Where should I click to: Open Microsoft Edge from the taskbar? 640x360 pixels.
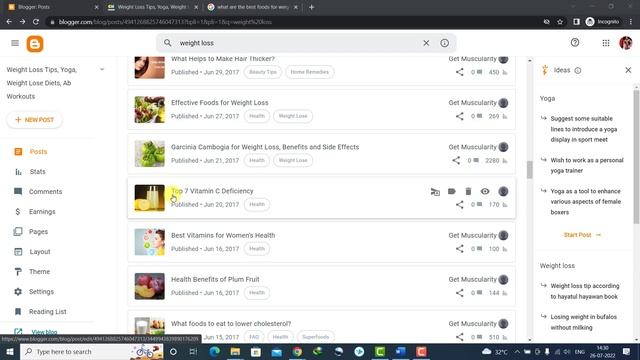(x=215, y=351)
